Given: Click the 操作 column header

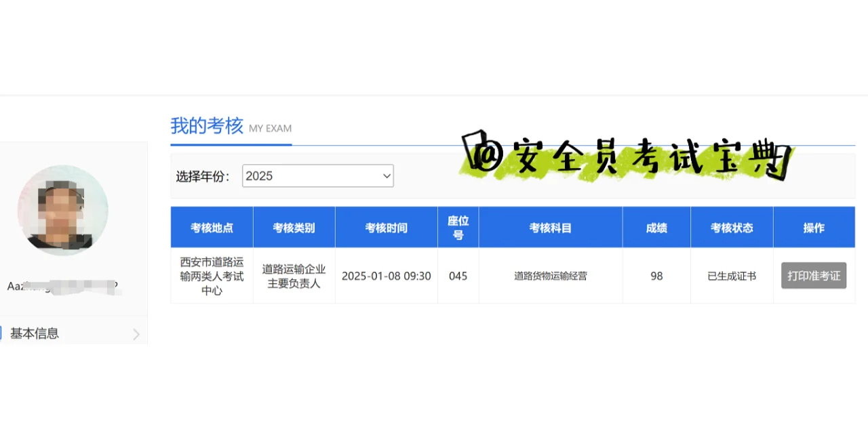Looking at the screenshot, I should pyautogui.click(x=814, y=227).
